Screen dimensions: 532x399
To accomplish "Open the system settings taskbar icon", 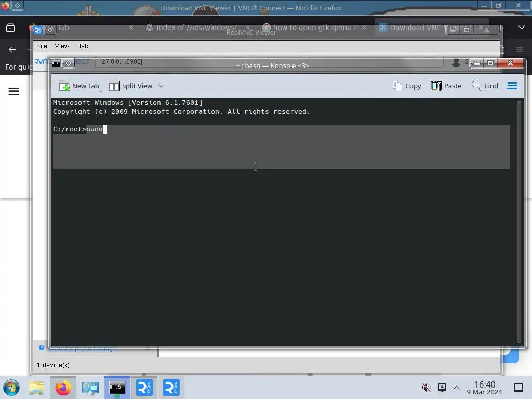I will (90, 388).
